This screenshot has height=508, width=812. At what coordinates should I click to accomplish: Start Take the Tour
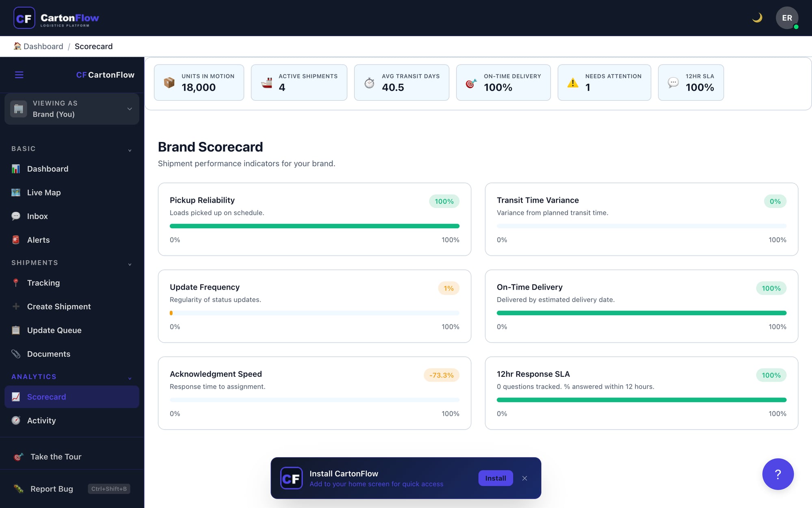pos(55,456)
